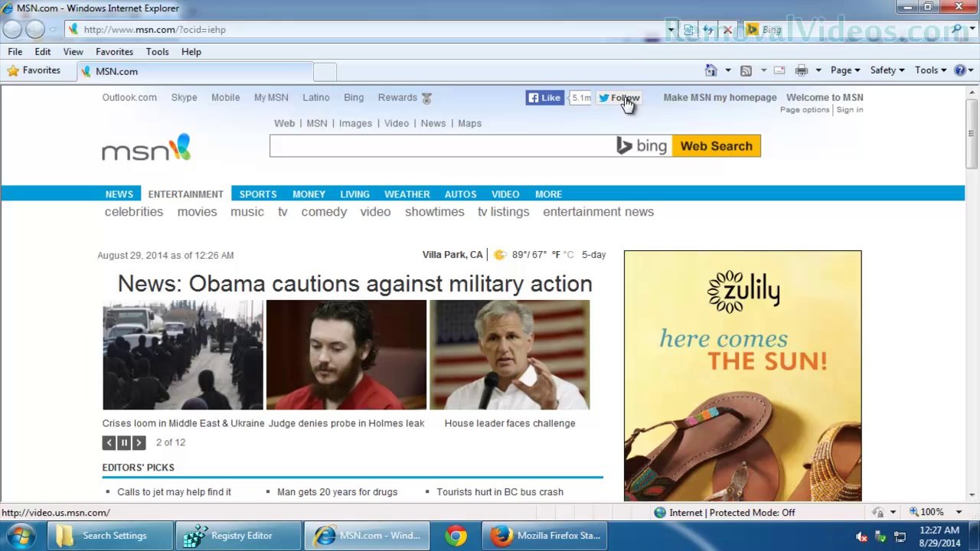Click inside the Bing search input field
Viewport: 980px width, 551px height.
tap(443, 146)
